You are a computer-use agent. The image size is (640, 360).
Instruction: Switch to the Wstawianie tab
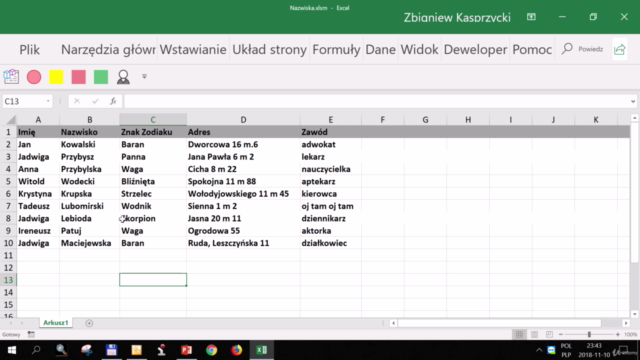pyautogui.click(x=193, y=49)
